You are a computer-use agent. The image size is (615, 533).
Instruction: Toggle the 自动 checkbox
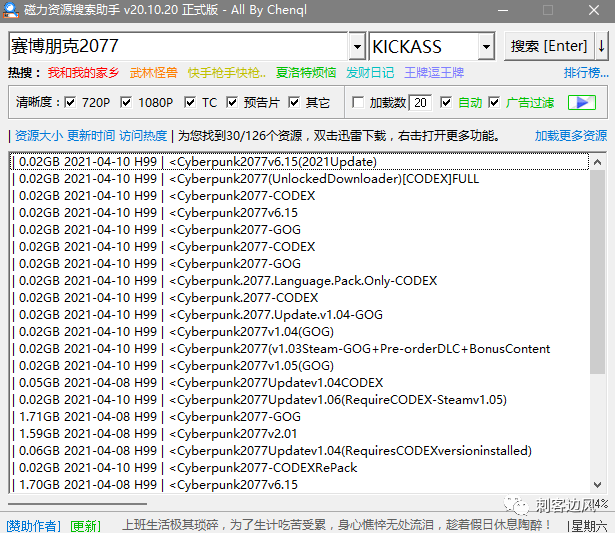446,102
